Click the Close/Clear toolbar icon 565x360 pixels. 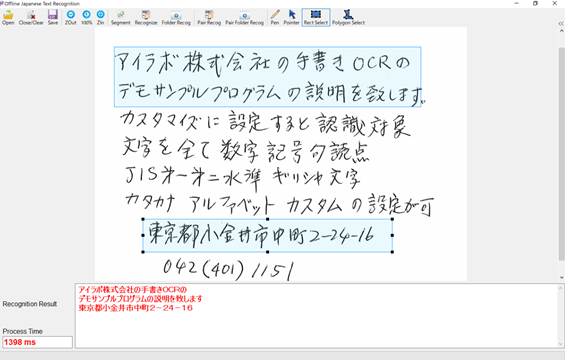coord(31,17)
